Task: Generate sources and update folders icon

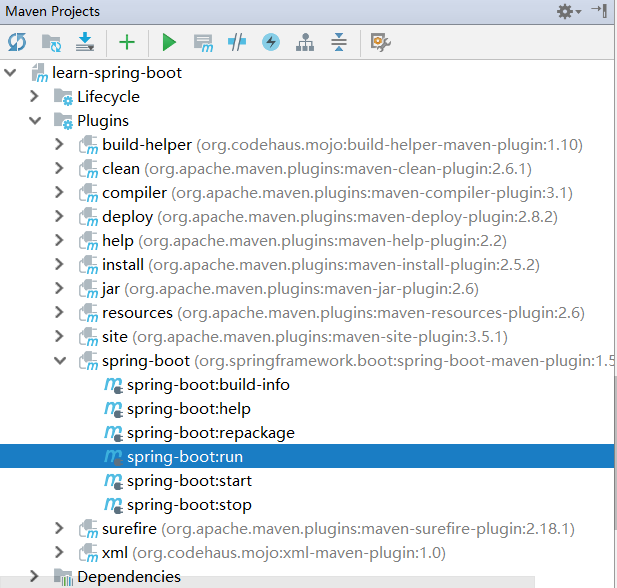Action: [x=51, y=42]
